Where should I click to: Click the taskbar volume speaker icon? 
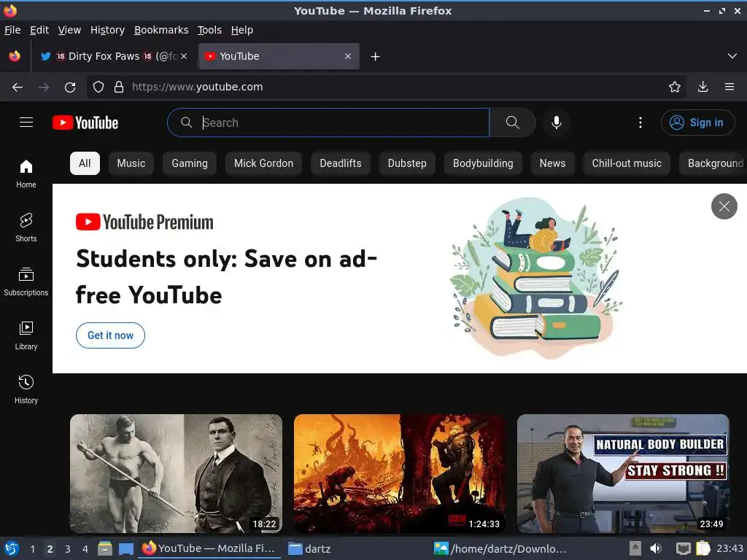click(x=656, y=548)
